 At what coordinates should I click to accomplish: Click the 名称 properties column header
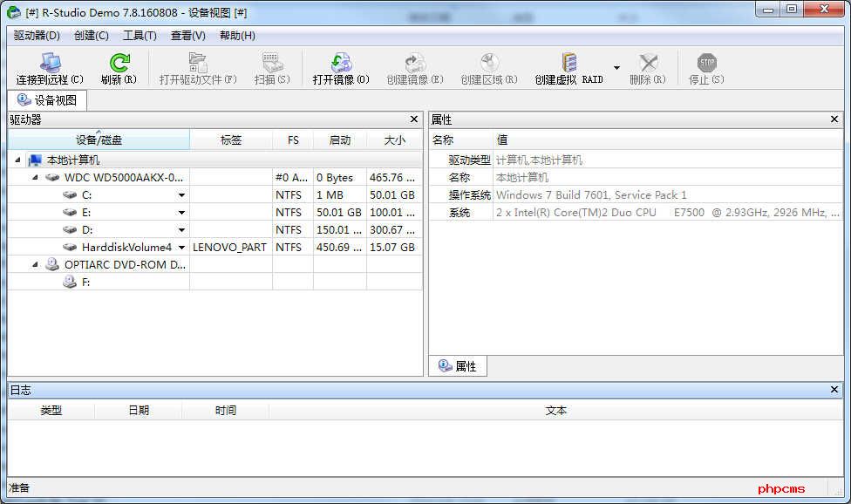[x=461, y=140]
